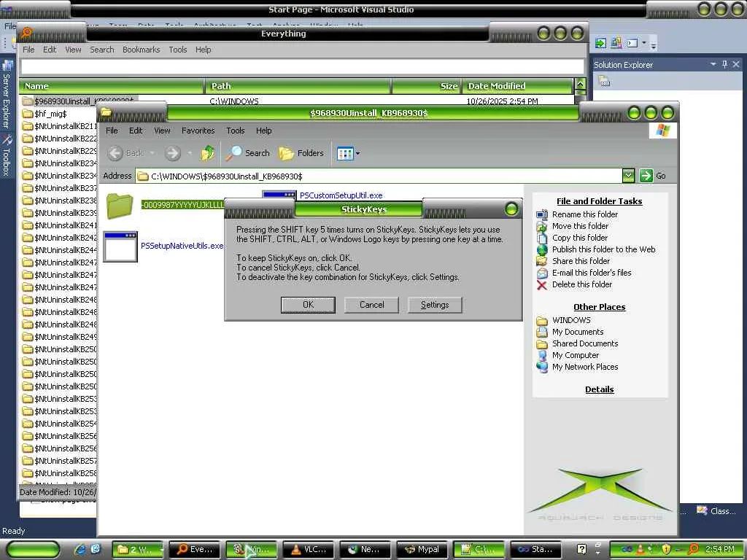Screen dimensions: 747x560
Task: Sort Everything results by Name column
Action: 112,86
